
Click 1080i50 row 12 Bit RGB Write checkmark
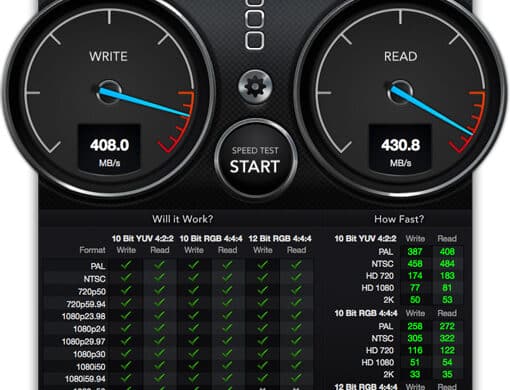[263, 366]
